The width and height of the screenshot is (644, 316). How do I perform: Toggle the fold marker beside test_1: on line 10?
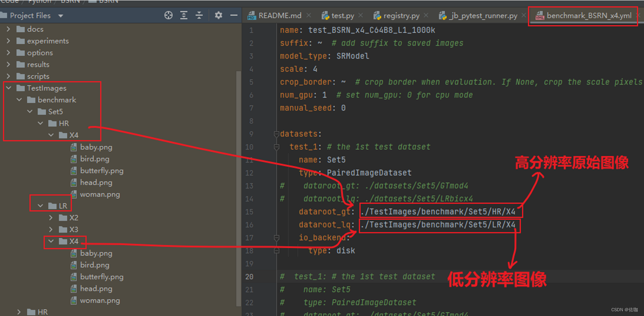click(276, 147)
